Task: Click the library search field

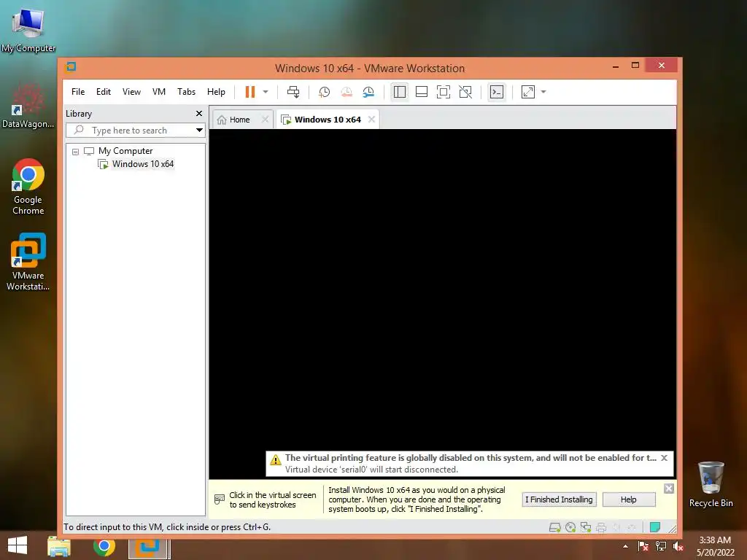Action: click(130, 130)
